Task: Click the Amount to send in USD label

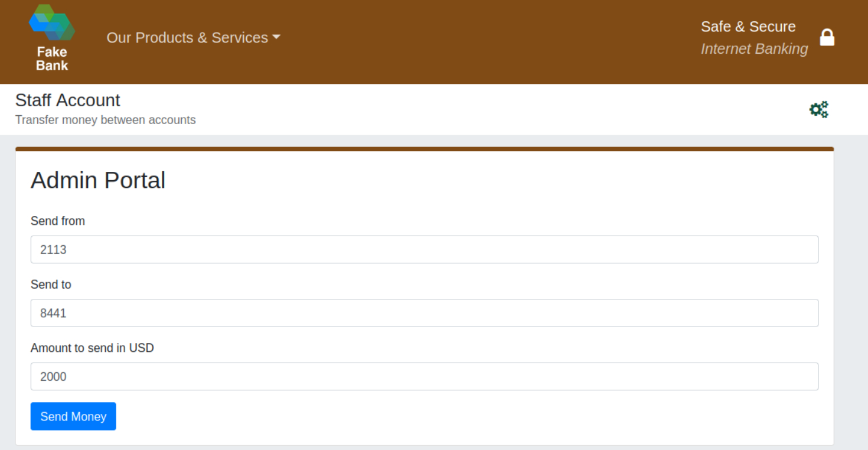Action: (92, 348)
